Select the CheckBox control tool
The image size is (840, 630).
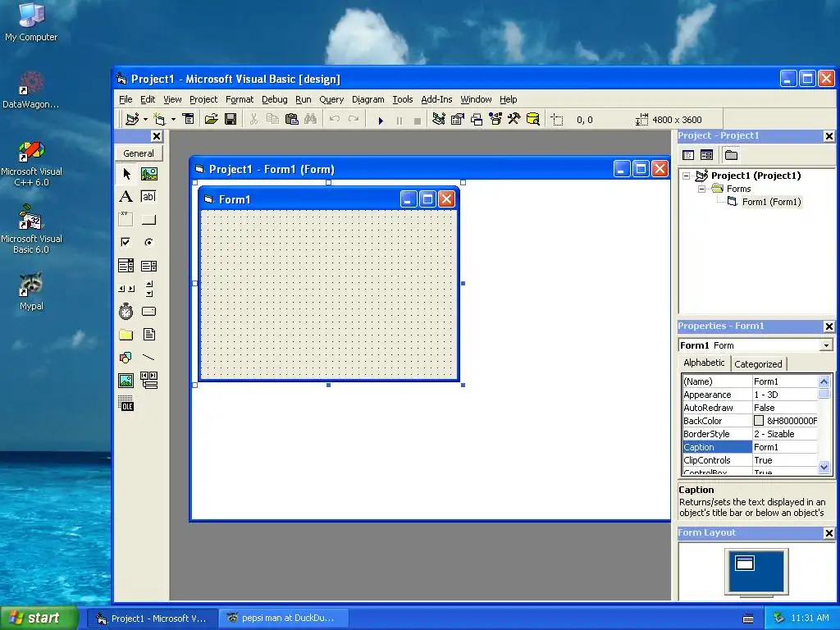(x=126, y=242)
